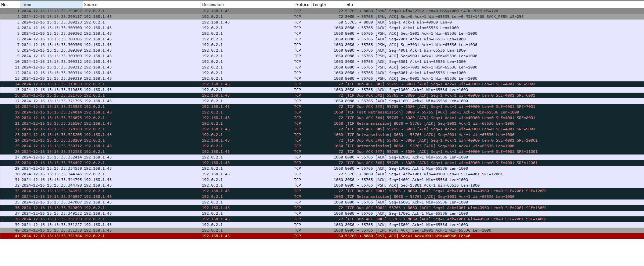Select packet 8 with Seq=4001
The height and width of the screenshot is (266, 644).
coord(322,50)
